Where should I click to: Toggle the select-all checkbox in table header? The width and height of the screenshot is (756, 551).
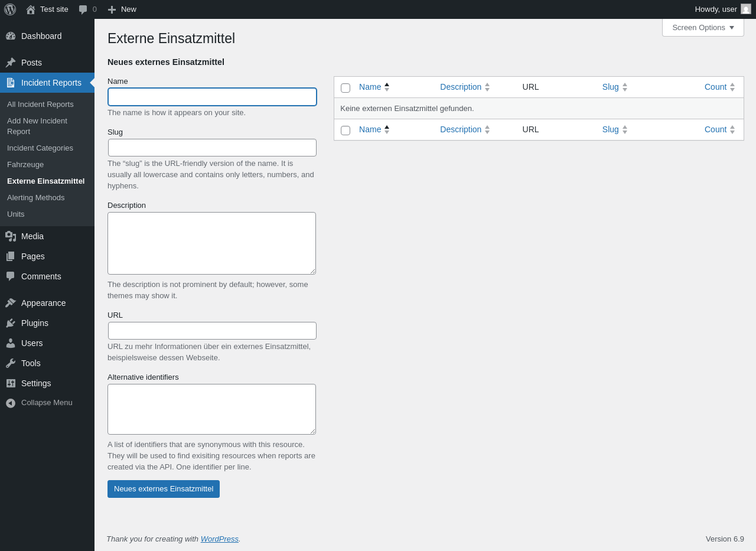pyautogui.click(x=346, y=88)
